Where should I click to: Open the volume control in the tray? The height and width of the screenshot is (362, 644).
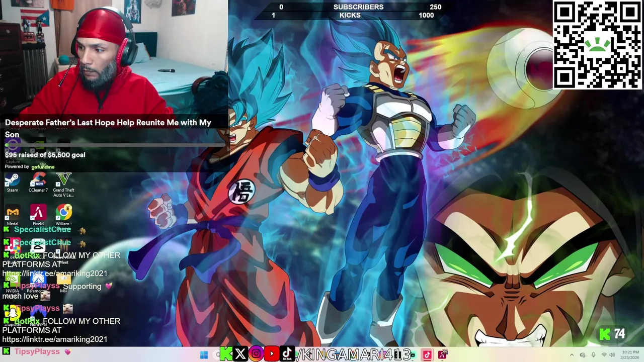tap(612, 355)
